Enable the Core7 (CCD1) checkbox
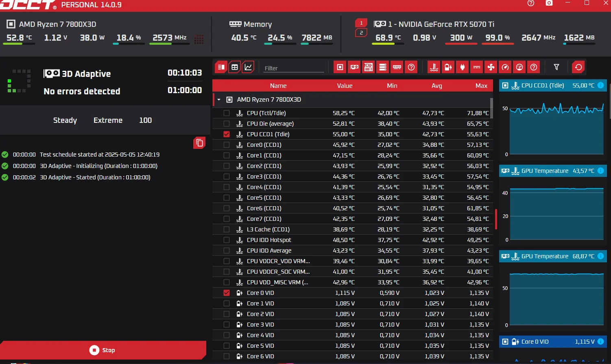The width and height of the screenshot is (611, 364). (227, 219)
